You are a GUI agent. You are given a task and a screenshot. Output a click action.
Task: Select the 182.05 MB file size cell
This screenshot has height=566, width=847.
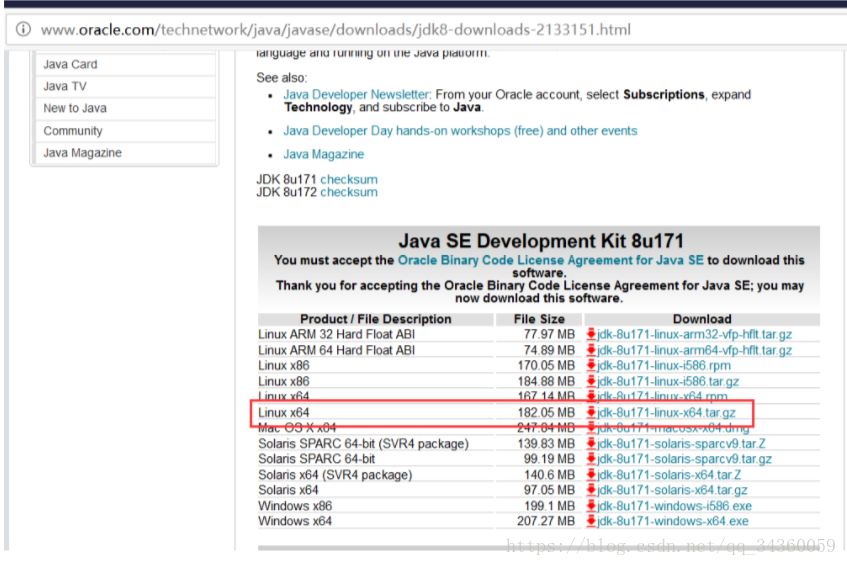point(546,413)
